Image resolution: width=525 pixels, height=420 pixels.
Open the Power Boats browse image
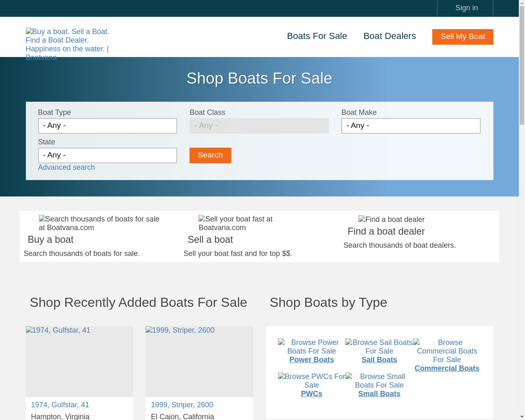tap(312, 347)
